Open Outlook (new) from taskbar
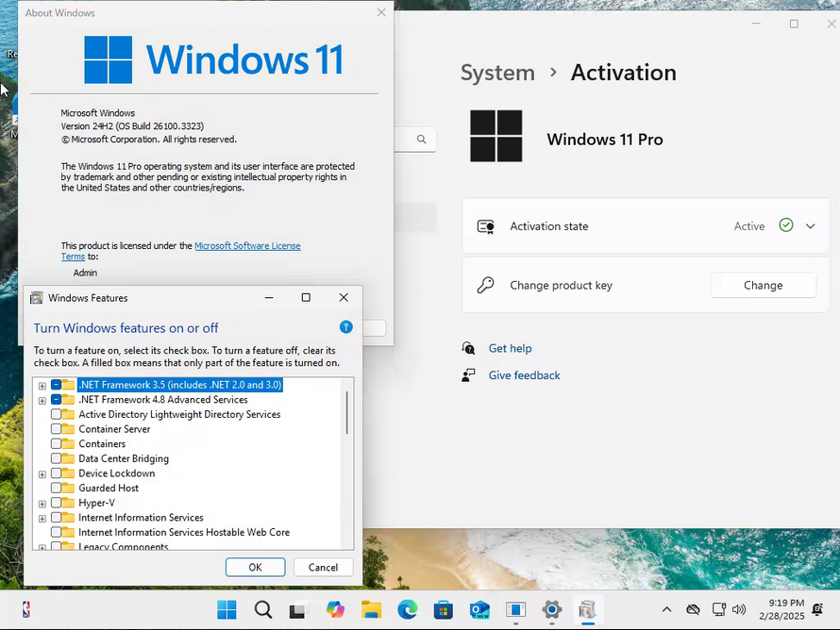This screenshot has height=630, width=840. [x=479, y=610]
